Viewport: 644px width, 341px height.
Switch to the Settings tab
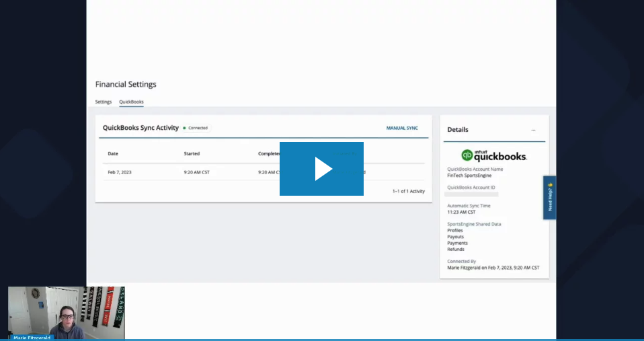[104, 102]
